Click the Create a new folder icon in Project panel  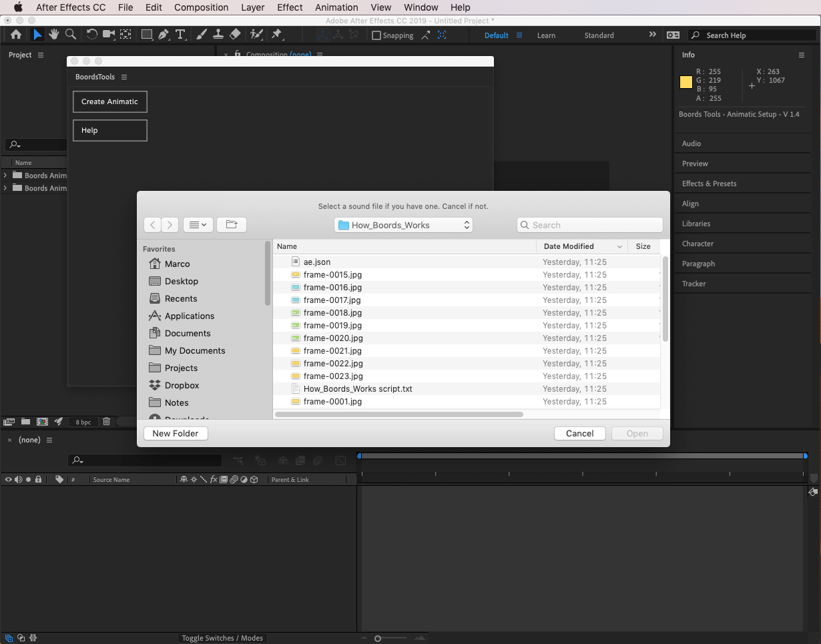(25, 422)
